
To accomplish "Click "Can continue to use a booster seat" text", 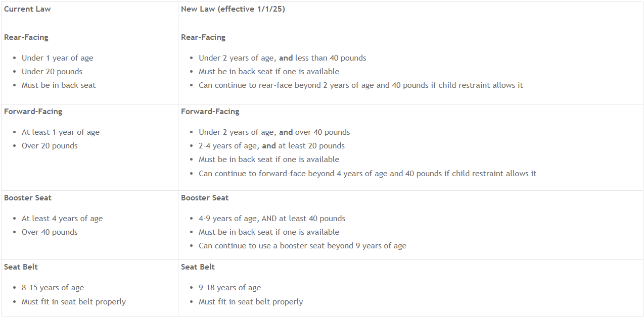I will [x=302, y=246].
